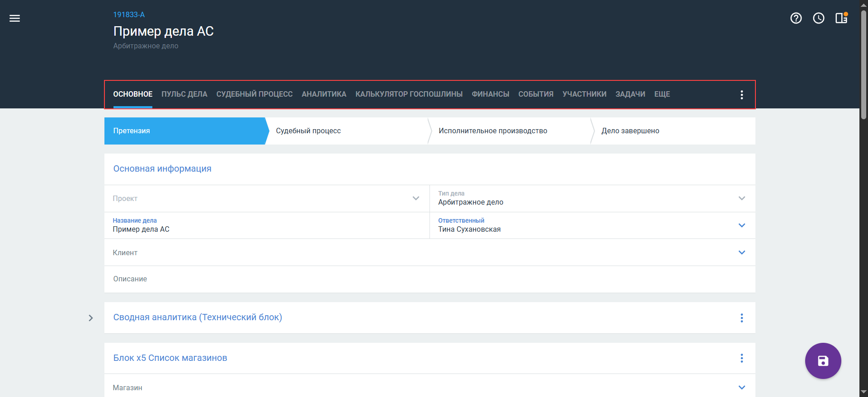Screen dimensions: 868x397
Task: Open the Ответственный dropdown
Action: click(x=741, y=225)
